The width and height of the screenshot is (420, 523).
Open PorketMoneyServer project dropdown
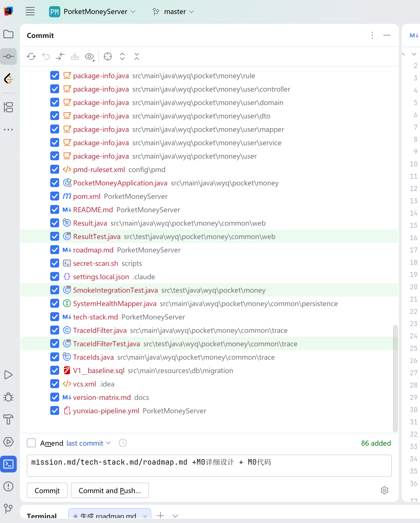pyautogui.click(x=92, y=11)
